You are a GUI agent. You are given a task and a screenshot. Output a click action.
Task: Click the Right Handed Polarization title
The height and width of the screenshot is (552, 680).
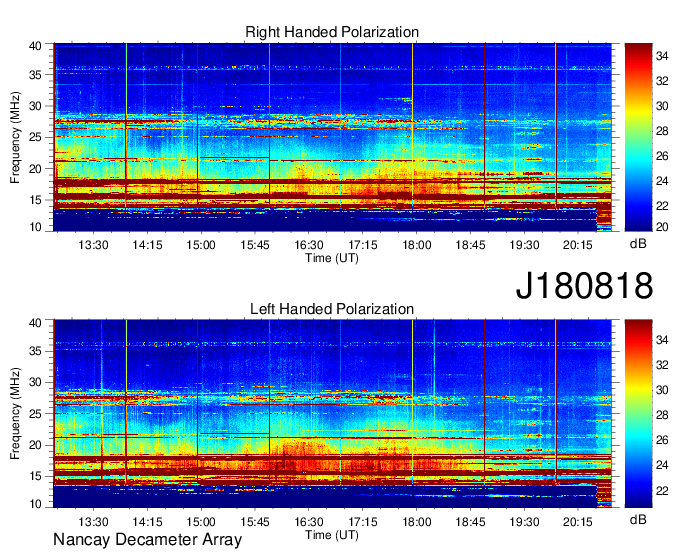[x=332, y=32]
